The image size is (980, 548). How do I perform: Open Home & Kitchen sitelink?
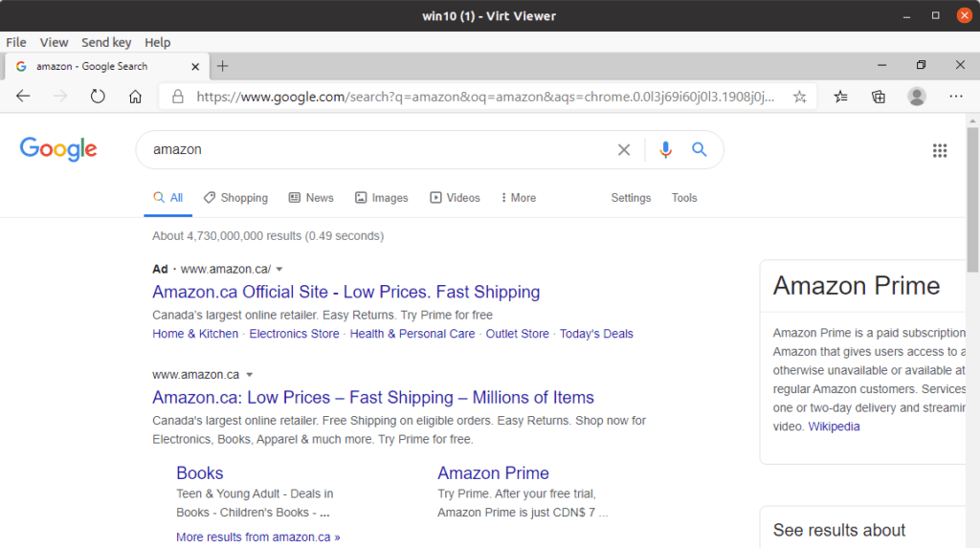[x=195, y=334]
